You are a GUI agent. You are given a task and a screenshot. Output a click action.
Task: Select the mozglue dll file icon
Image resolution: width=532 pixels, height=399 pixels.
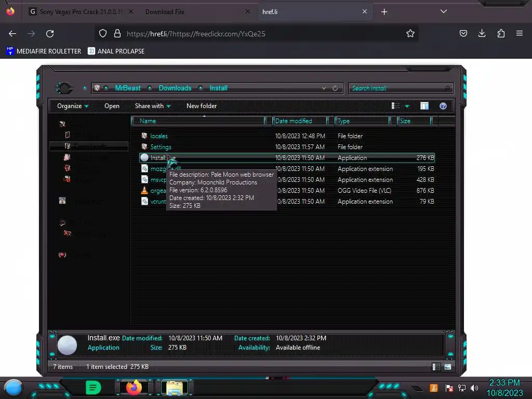[144, 169]
